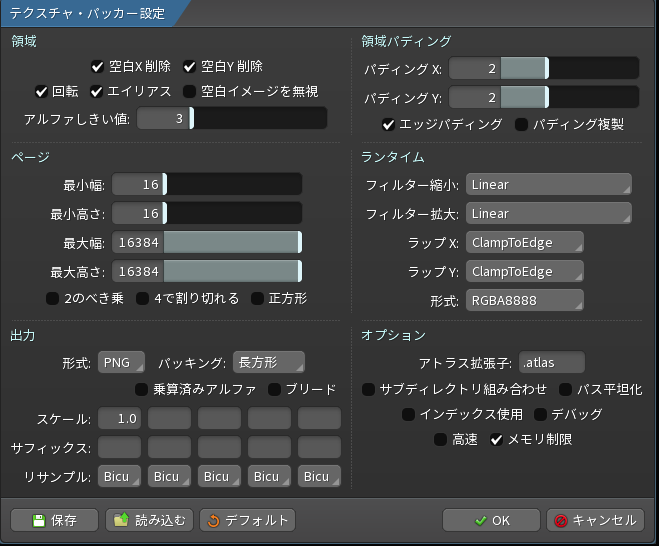Enable パディング複製 checkbox
659x546 pixels.
(x=522, y=124)
